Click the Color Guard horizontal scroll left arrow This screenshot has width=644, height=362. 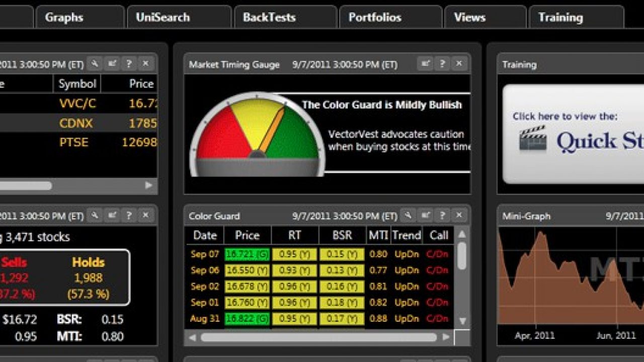[x=192, y=337]
